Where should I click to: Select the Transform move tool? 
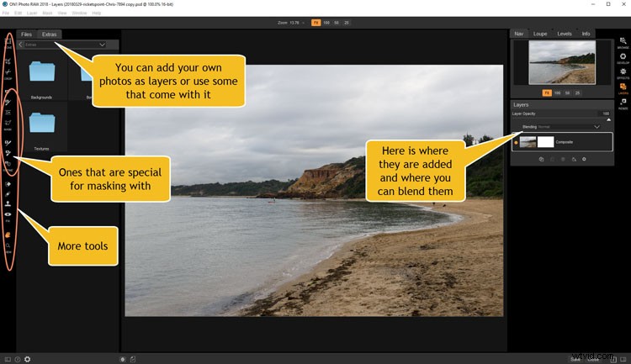8,42
